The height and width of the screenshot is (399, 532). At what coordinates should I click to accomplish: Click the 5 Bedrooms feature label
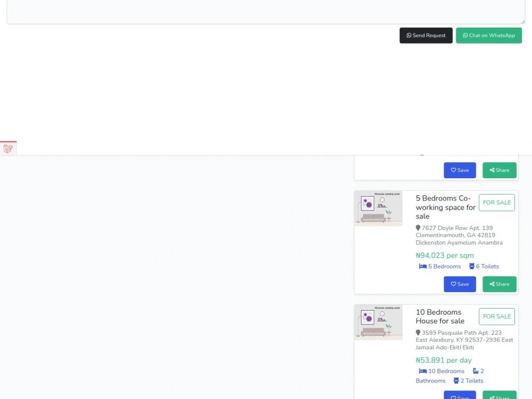coord(444,267)
